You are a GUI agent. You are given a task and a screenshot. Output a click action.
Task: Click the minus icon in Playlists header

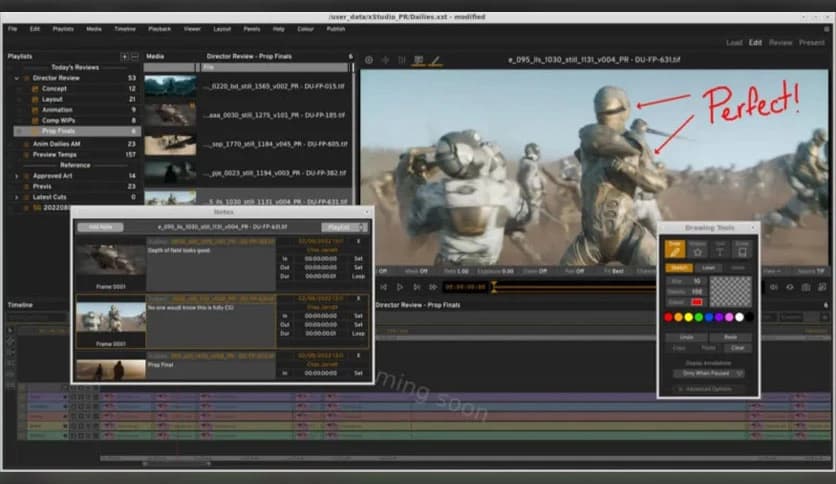tap(135, 57)
